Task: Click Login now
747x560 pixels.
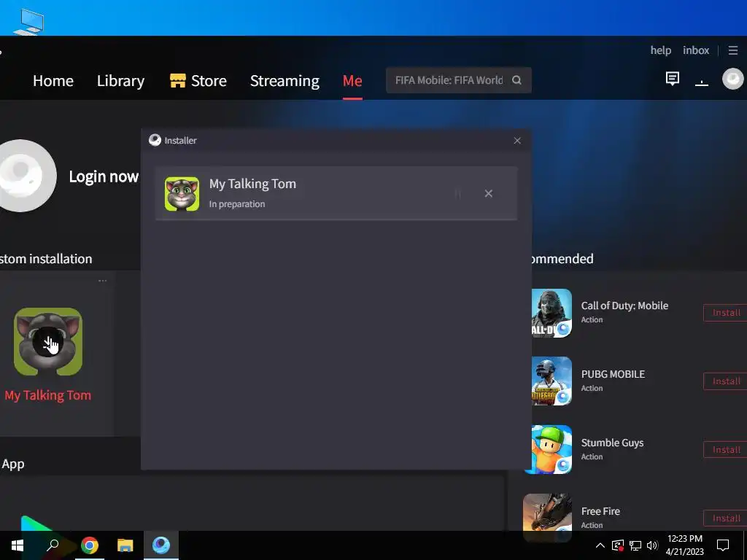Action: 104,176
